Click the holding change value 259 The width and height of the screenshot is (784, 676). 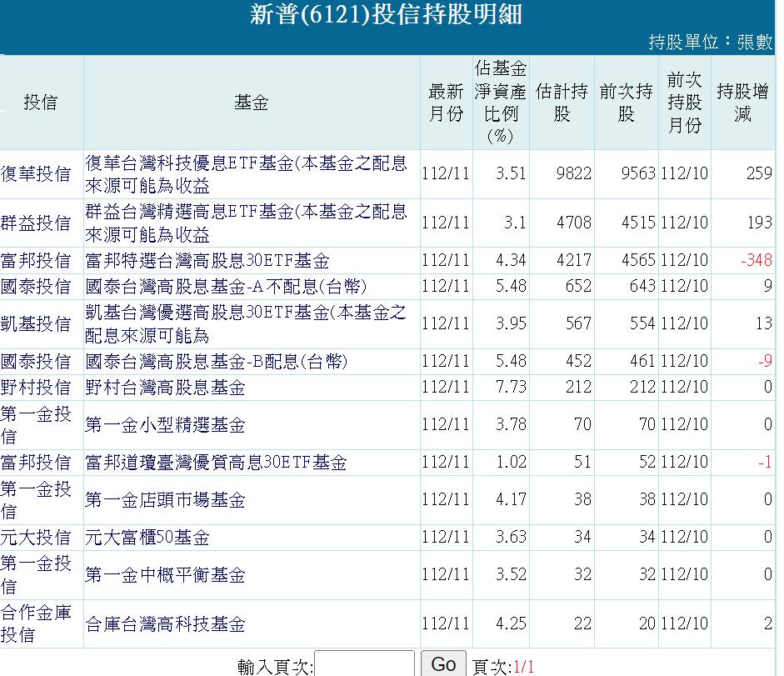(760, 173)
